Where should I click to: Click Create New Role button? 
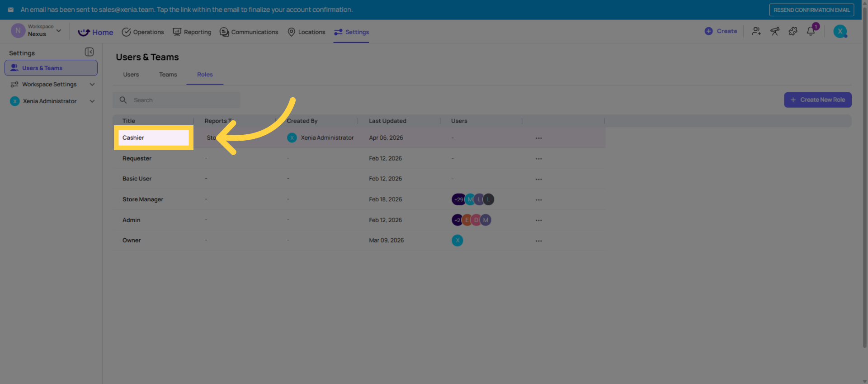[x=817, y=100]
